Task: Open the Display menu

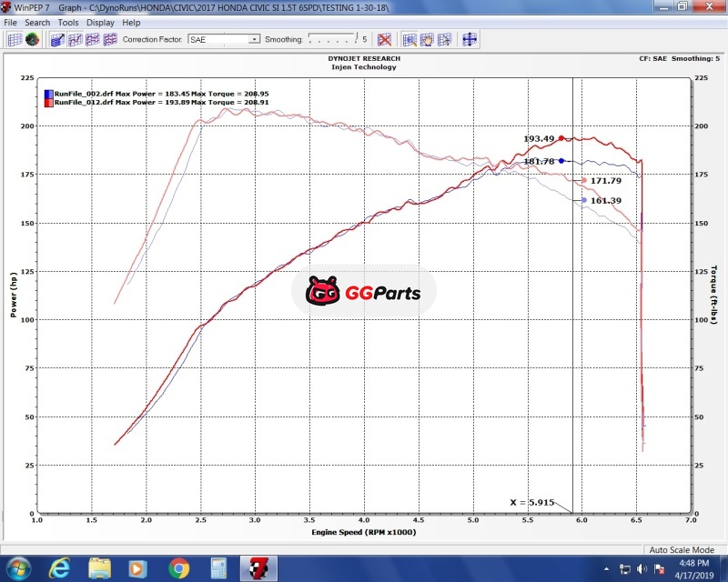Action: [x=101, y=22]
